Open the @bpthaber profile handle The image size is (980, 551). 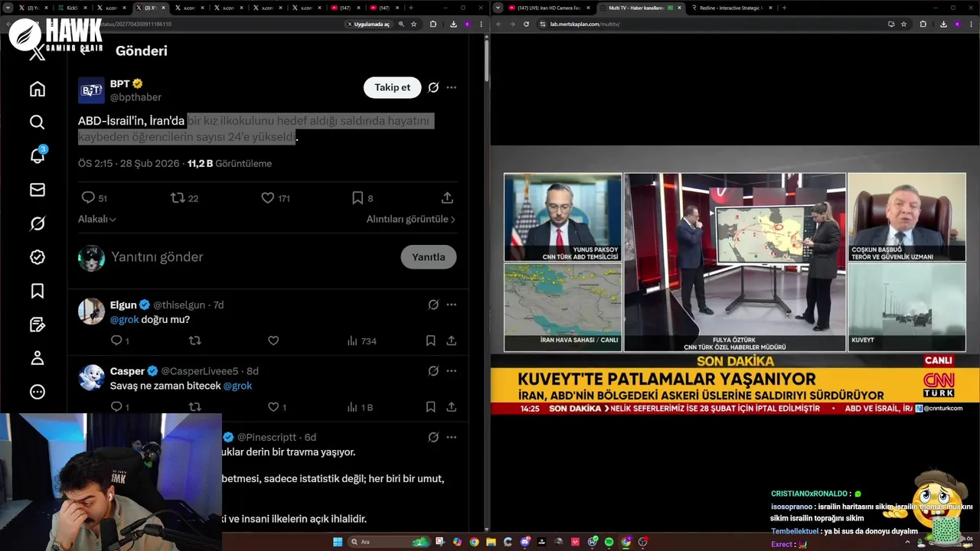[x=136, y=98]
